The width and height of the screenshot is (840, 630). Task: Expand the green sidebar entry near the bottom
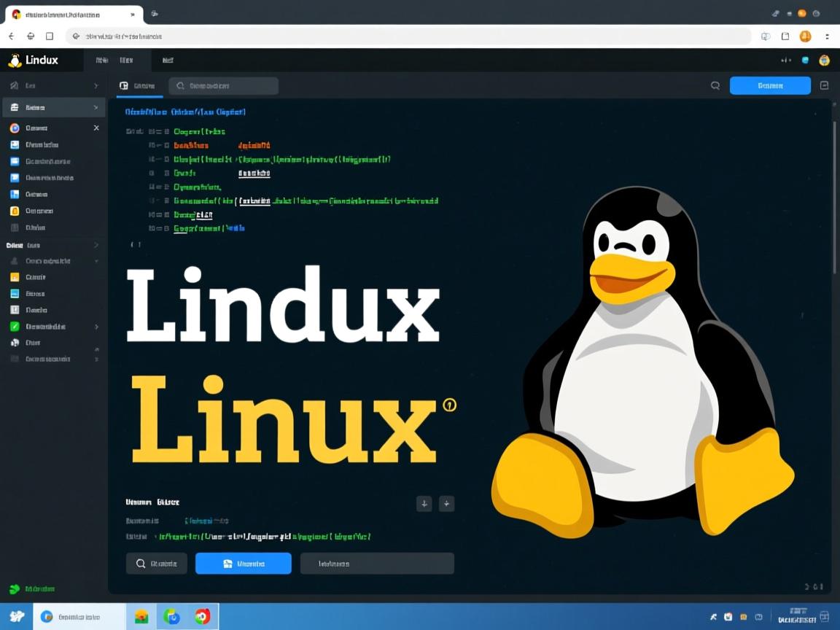click(x=95, y=326)
